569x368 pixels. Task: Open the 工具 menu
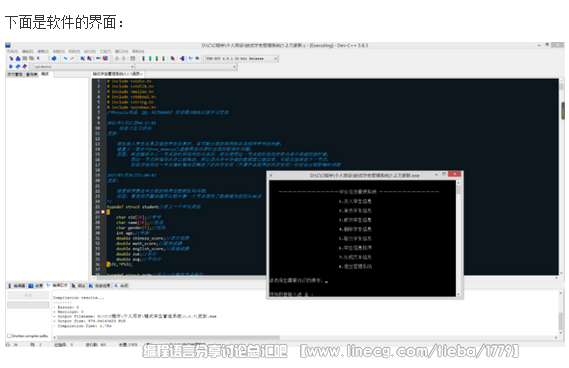click(x=106, y=52)
